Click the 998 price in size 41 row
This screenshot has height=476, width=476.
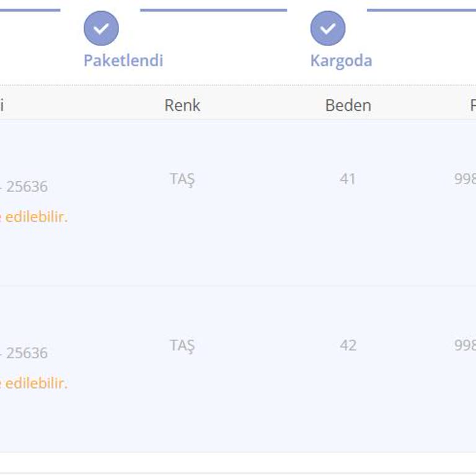pos(465,179)
